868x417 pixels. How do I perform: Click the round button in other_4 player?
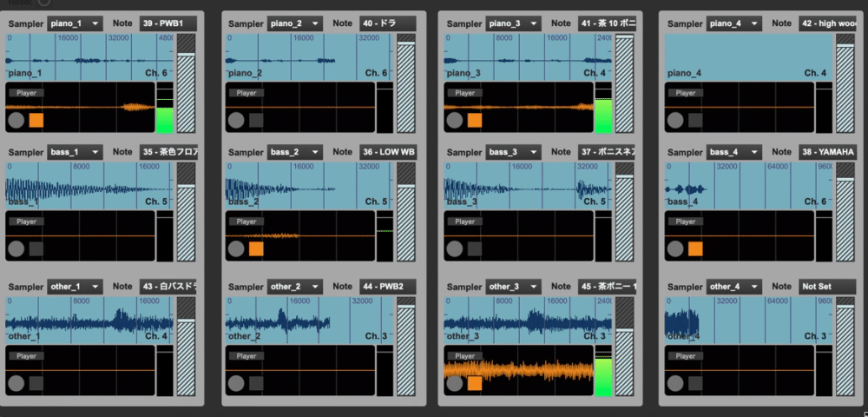pyautogui.click(x=674, y=383)
